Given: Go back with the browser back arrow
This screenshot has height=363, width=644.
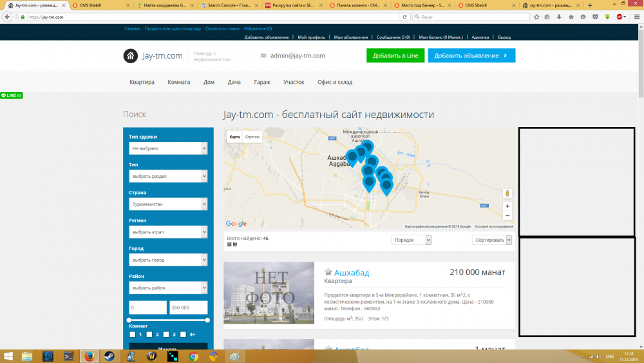Looking at the screenshot, I should click(7, 17).
